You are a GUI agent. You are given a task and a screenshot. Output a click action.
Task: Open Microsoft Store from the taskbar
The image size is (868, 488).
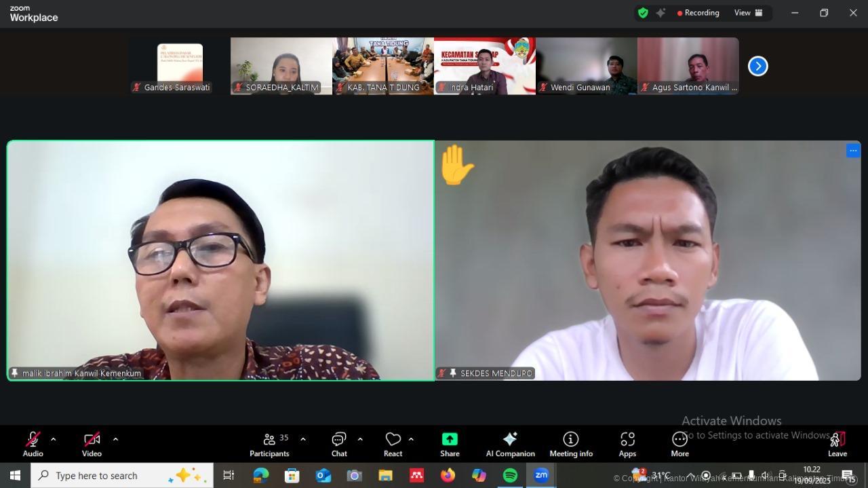[292, 475]
